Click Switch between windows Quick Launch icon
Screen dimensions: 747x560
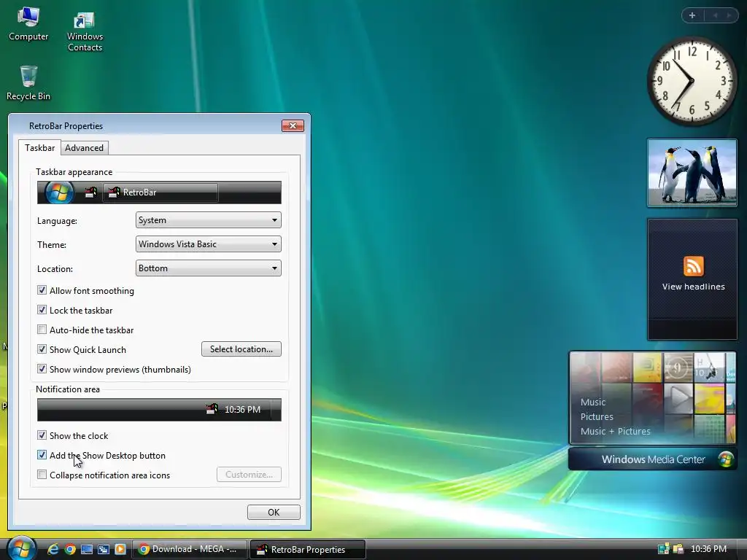104,549
